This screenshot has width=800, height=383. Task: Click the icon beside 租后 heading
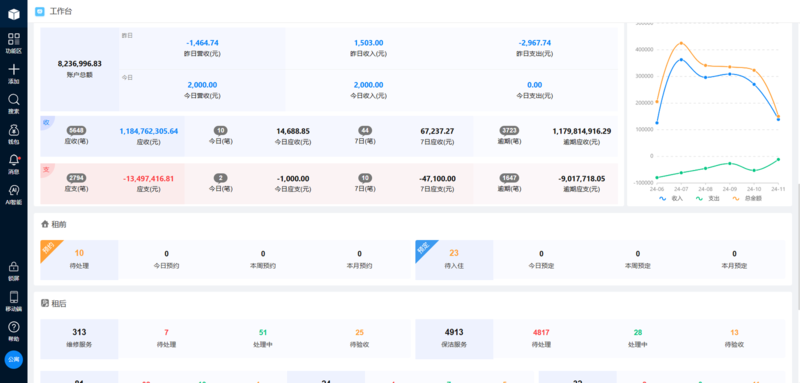tap(45, 303)
